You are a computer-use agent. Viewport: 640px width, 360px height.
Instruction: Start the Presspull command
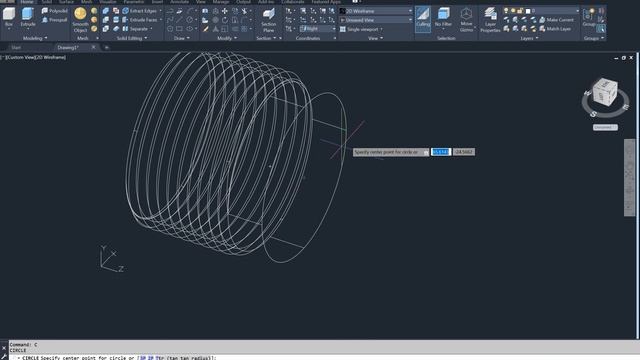click(x=55, y=20)
